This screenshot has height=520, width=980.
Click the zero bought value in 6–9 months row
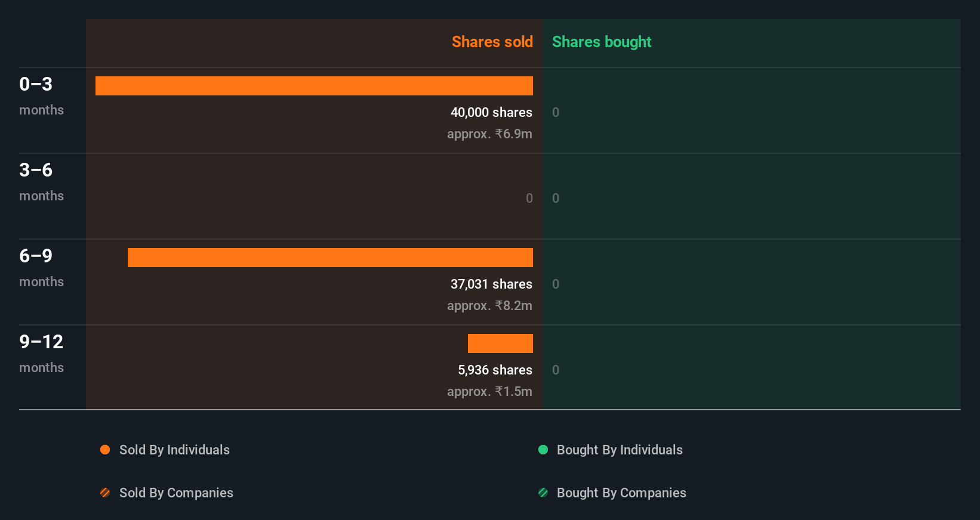tap(556, 284)
